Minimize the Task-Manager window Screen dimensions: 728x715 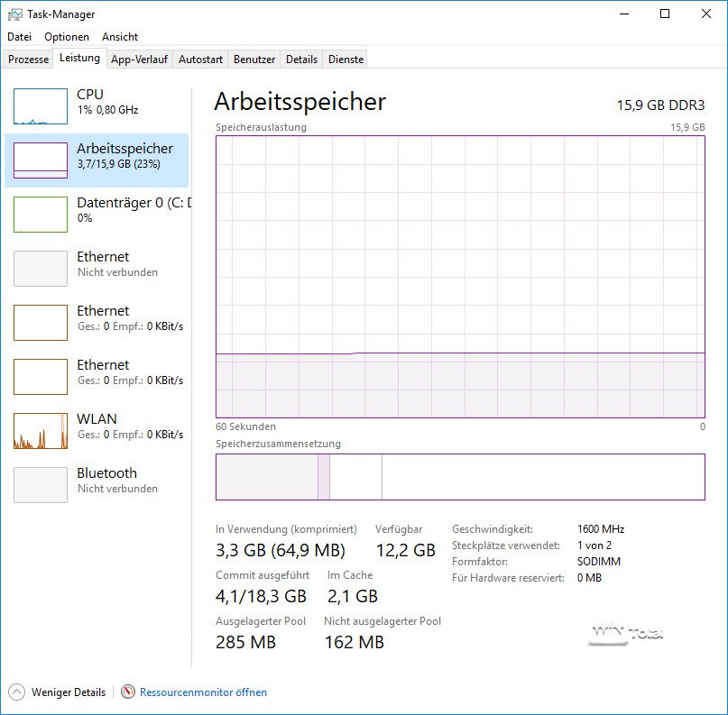(624, 14)
